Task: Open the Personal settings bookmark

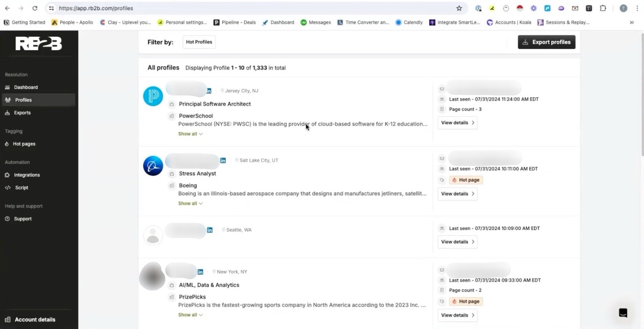Action: (182, 22)
